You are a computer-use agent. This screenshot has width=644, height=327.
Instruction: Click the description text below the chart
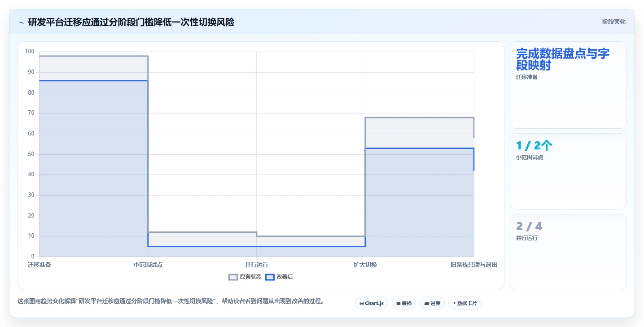coord(171,301)
